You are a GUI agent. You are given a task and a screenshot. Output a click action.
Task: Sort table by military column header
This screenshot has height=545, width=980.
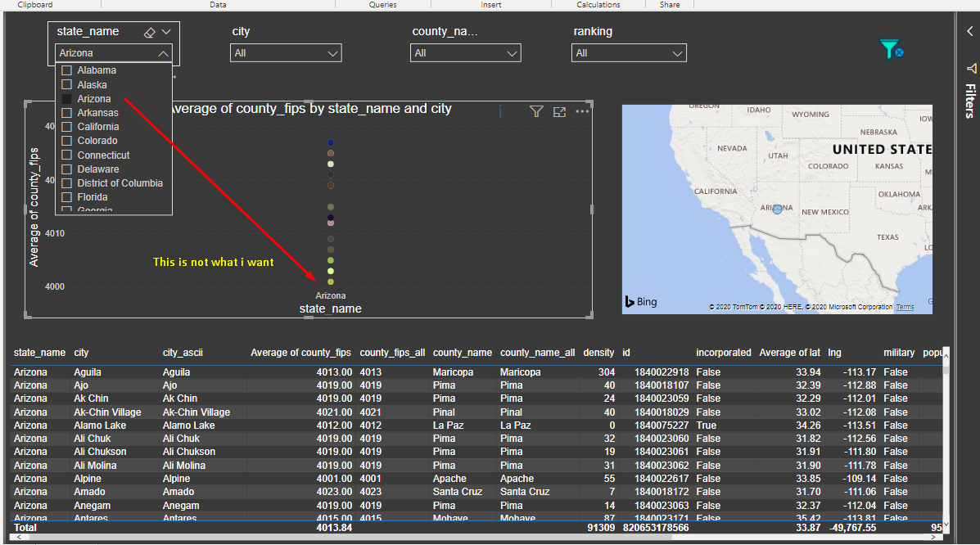click(x=899, y=353)
